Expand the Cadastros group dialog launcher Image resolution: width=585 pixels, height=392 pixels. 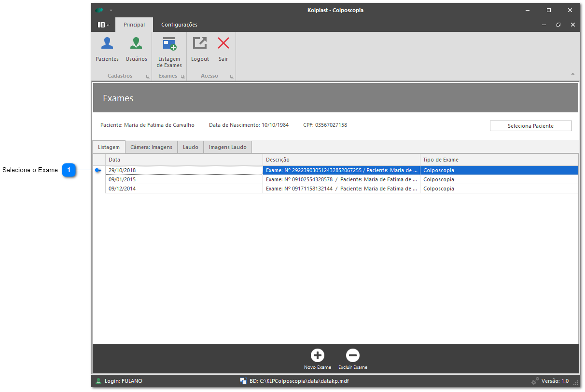click(x=148, y=76)
